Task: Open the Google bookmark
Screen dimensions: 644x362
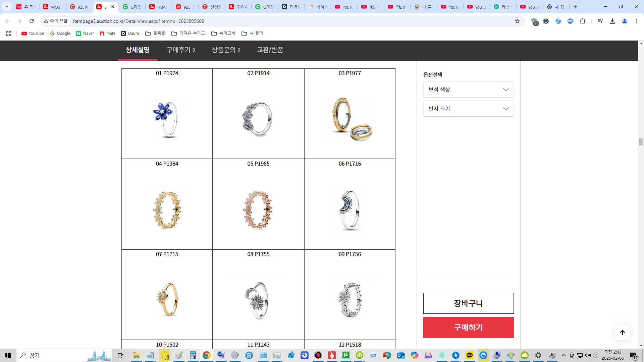Action: pos(60,34)
